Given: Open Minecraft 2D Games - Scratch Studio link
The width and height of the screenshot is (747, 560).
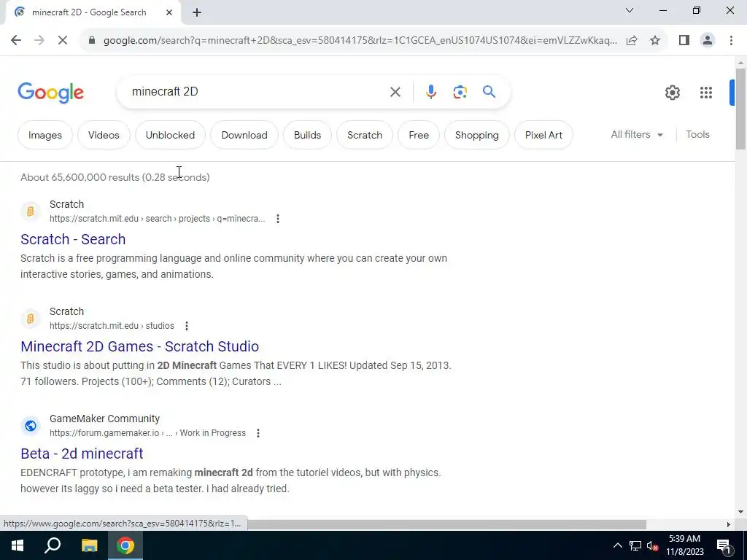Looking at the screenshot, I should point(139,346).
